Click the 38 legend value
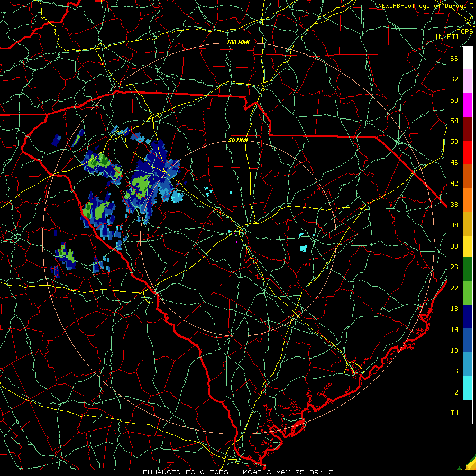The image size is (476, 476). tap(454, 204)
